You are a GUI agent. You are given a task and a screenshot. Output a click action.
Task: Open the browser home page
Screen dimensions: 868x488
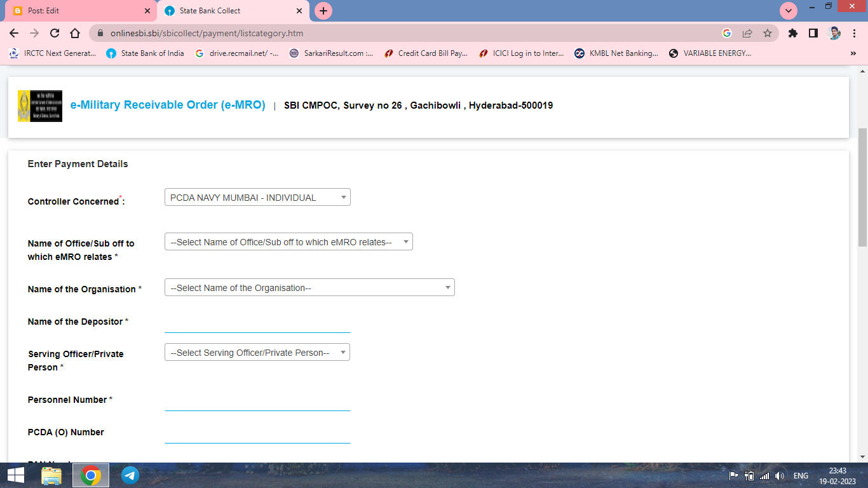coord(75,33)
